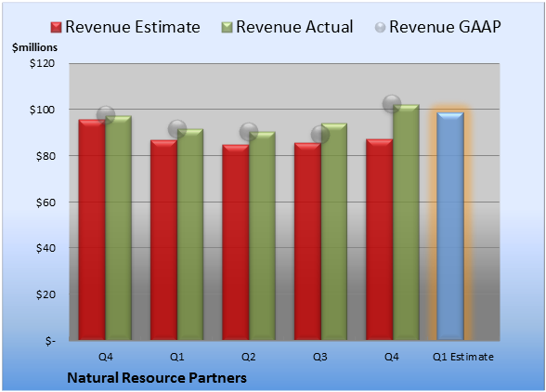Click the $100 y-axis label
Screen dimensions: 546x392
pos(42,110)
